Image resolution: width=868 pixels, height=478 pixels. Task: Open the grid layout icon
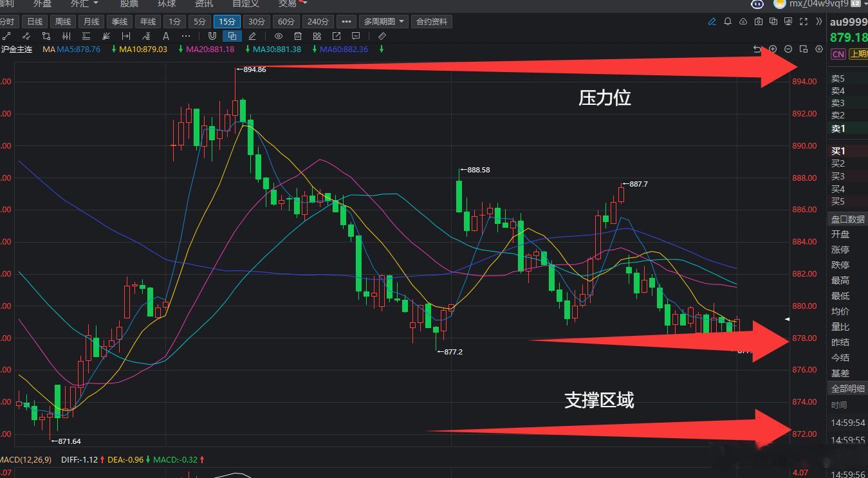(x=317, y=36)
